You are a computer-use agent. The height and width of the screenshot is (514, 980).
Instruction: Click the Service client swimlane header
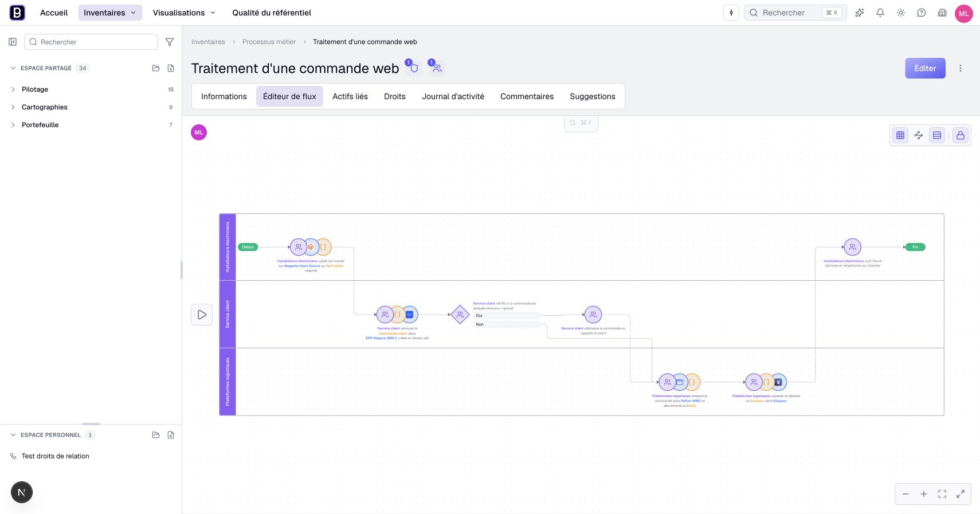pyautogui.click(x=228, y=314)
